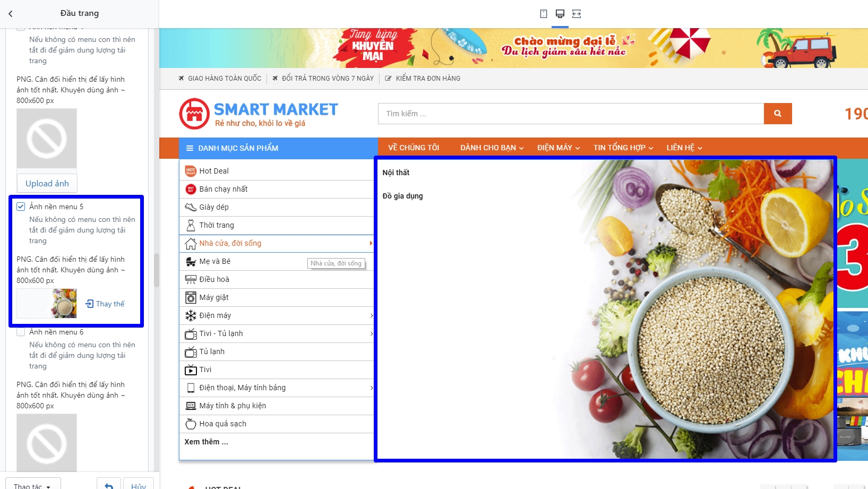The image size is (868, 489).
Task: Open the Đồ gia dụng submenu entry
Action: pyautogui.click(x=403, y=196)
